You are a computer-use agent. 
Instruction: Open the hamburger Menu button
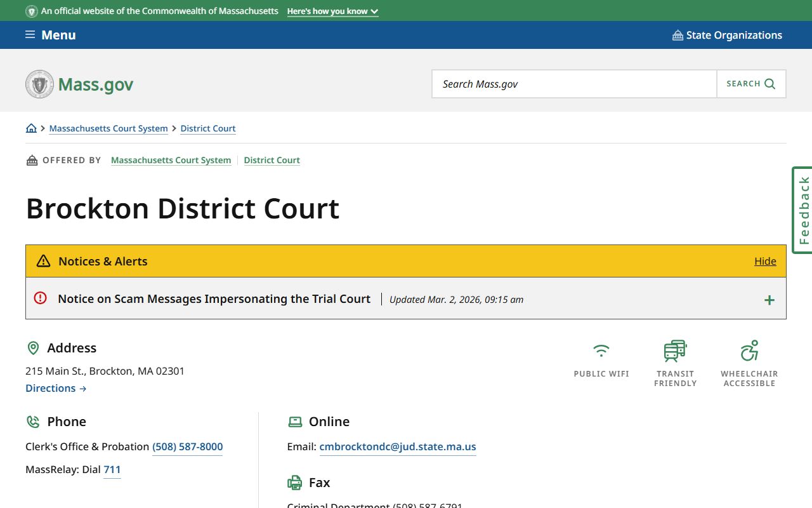pyautogui.click(x=50, y=35)
